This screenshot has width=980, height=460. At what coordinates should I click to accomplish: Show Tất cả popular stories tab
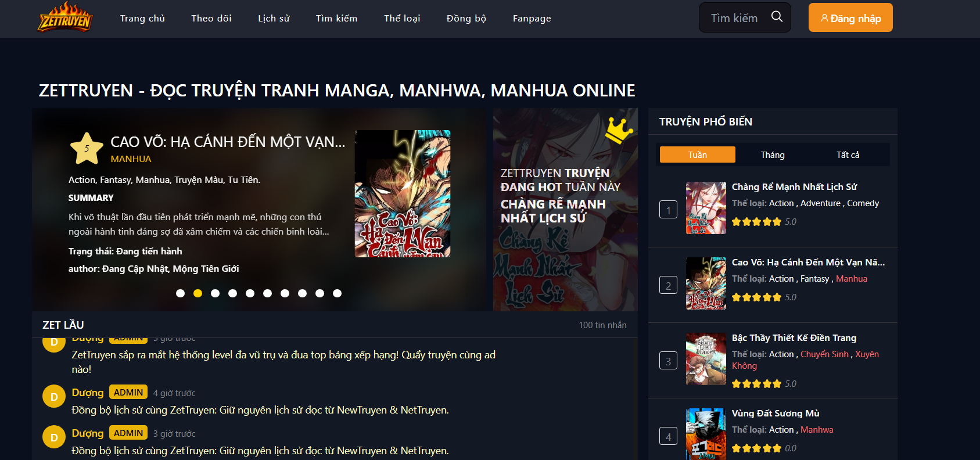[848, 155]
